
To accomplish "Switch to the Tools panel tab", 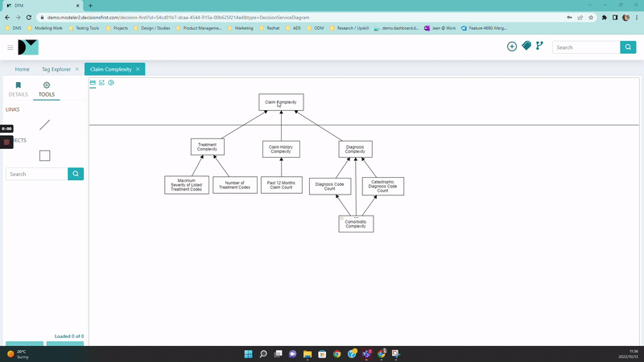I will click(47, 89).
